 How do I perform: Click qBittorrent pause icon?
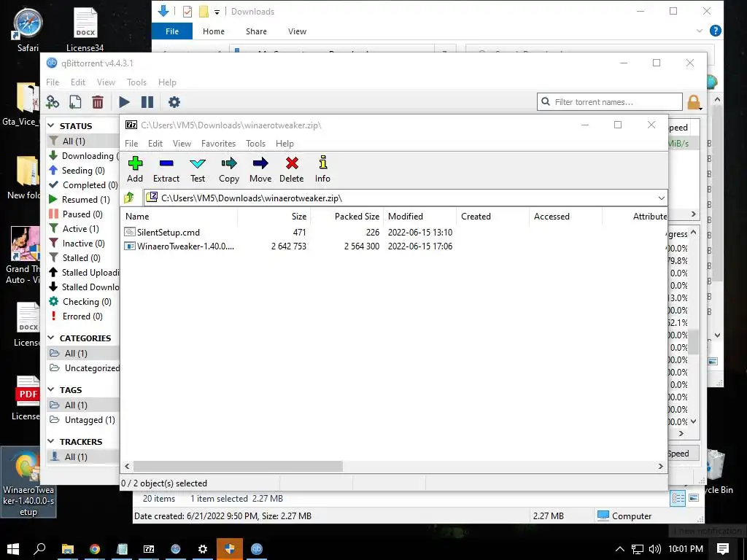click(x=147, y=102)
